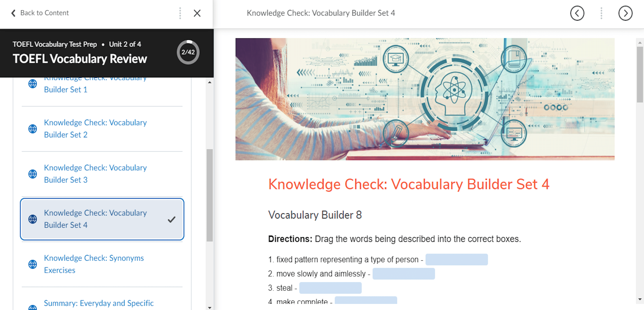Click the globe icon for Synonyms Exercises
Screen dimensions: 644x310
point(32,264)
